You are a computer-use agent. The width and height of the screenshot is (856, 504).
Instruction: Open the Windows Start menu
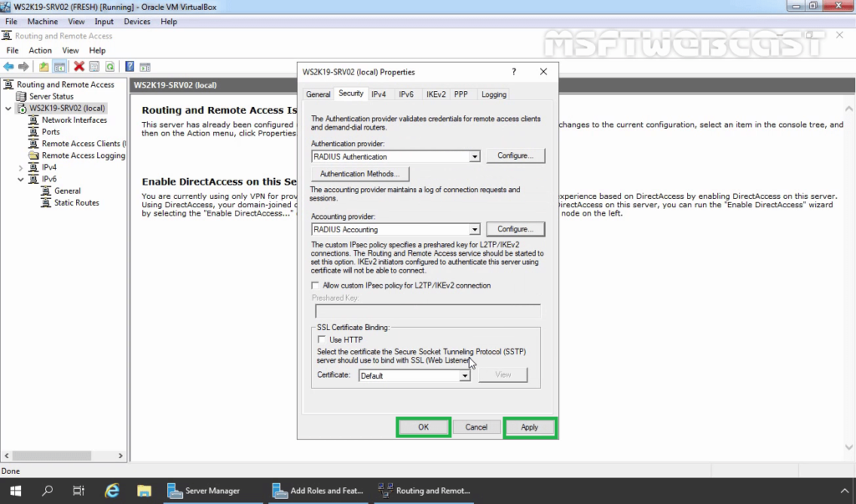(15, 491)
